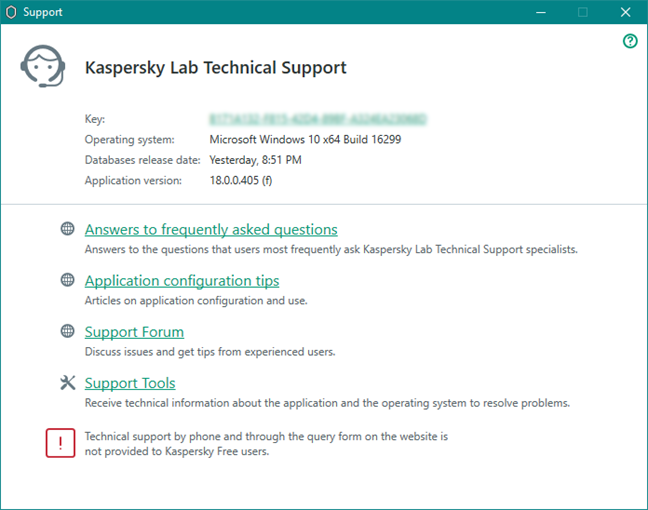Click the globe icon beside Support Forum

pos(68,331)
